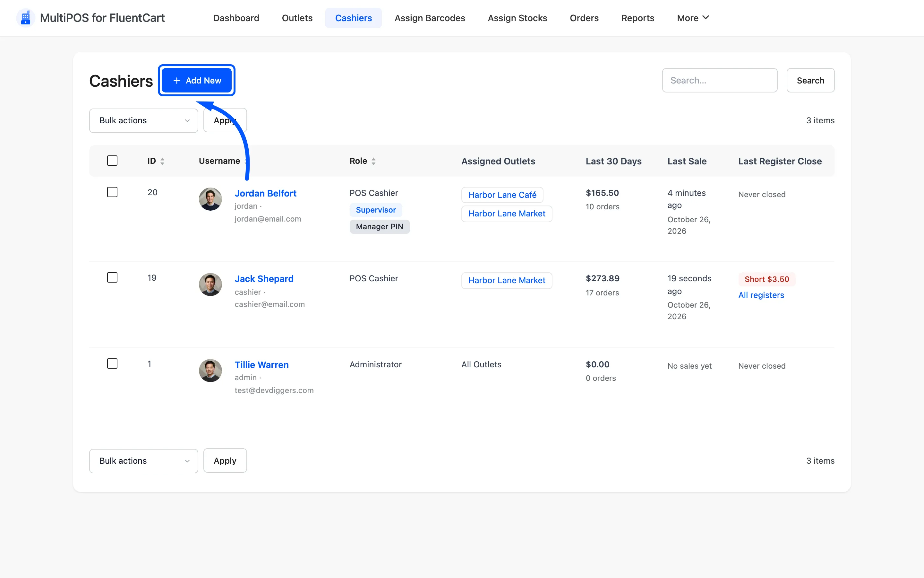Click the Search button
924x578 pixels.
pos(810,80)
